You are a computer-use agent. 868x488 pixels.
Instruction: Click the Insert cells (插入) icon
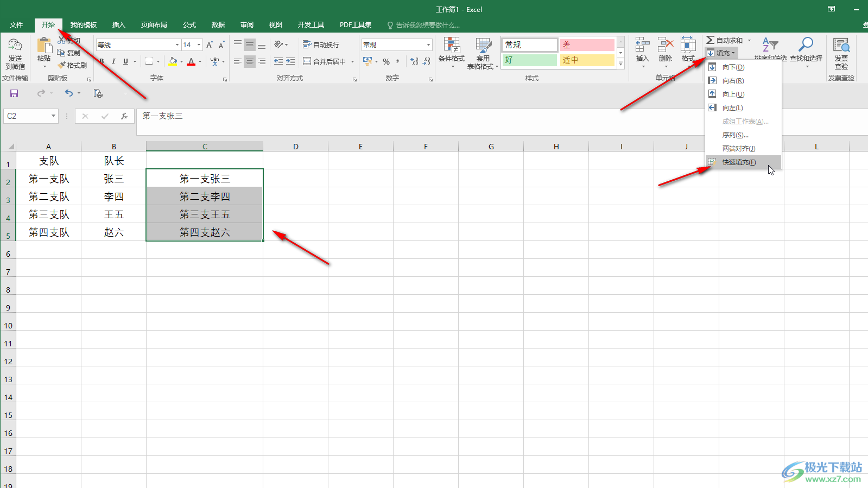click(642, 46)
